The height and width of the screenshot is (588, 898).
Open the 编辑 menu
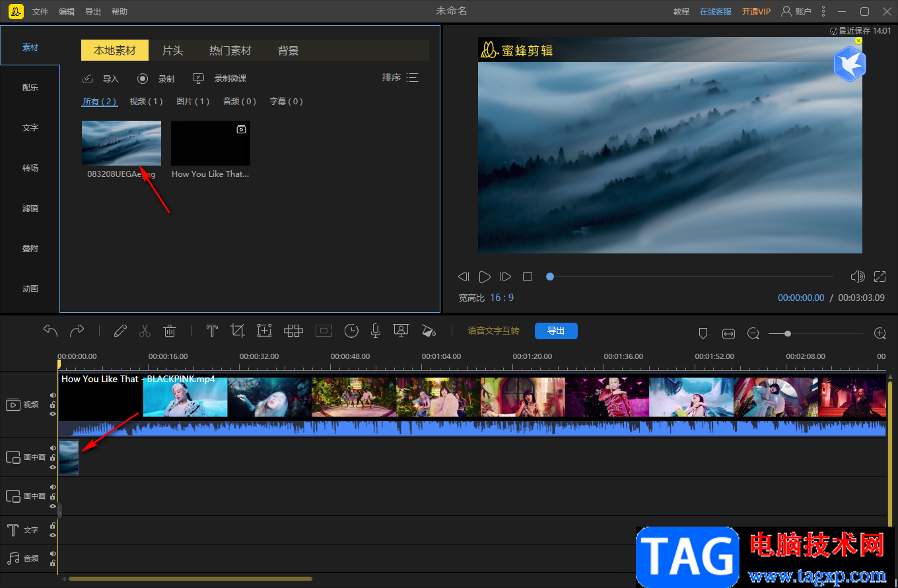pos(67,12)
